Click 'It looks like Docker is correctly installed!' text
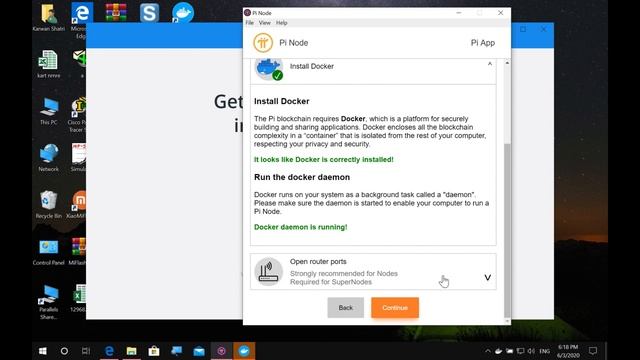Image resolution: width=640 pixels, height=360 pixels. pyautogui.click(x=324, y=160)
